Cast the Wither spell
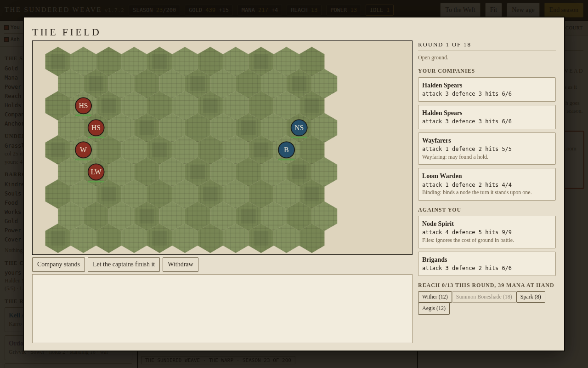 (x=435, y=297)
